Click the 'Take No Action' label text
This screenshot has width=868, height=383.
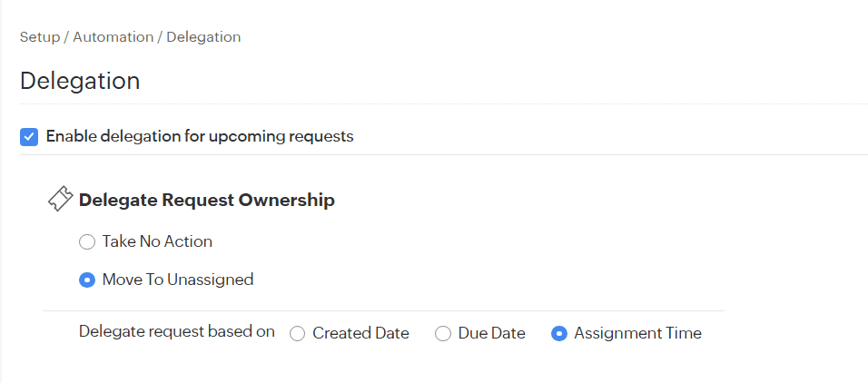point(157,242)
